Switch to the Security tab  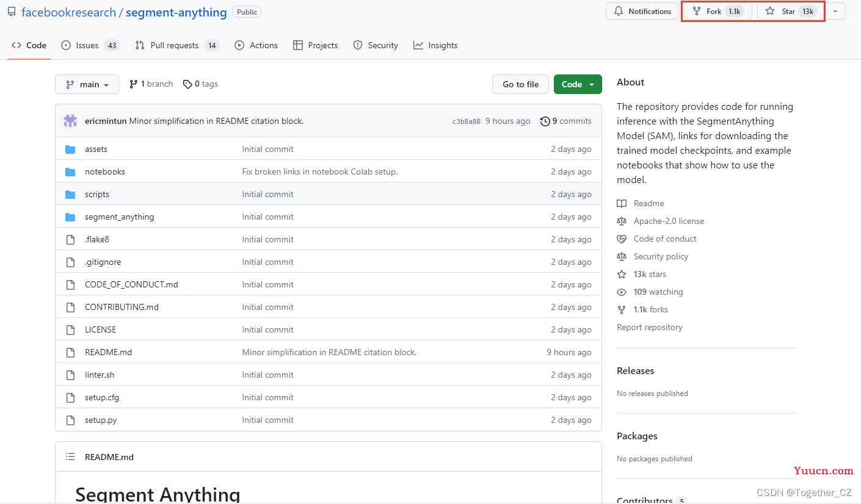376,45
